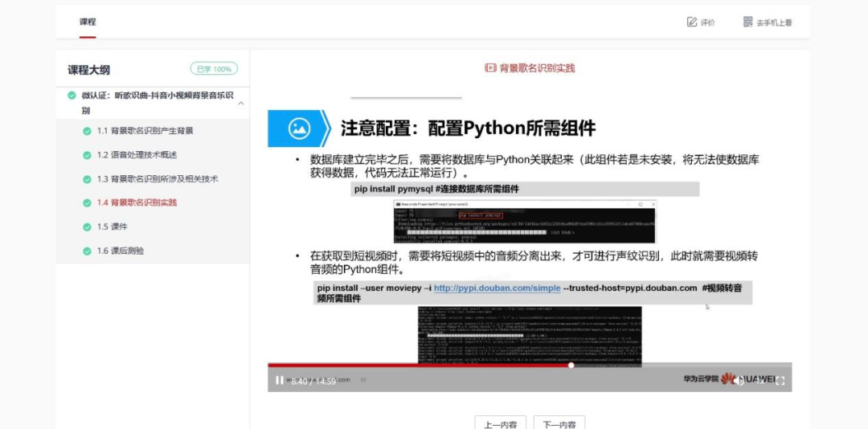Image resolution: width=868 pixels, height=429 pixels.
Task: Collapse the 微认证 chapter with the chevron
Action: (241, 103)
